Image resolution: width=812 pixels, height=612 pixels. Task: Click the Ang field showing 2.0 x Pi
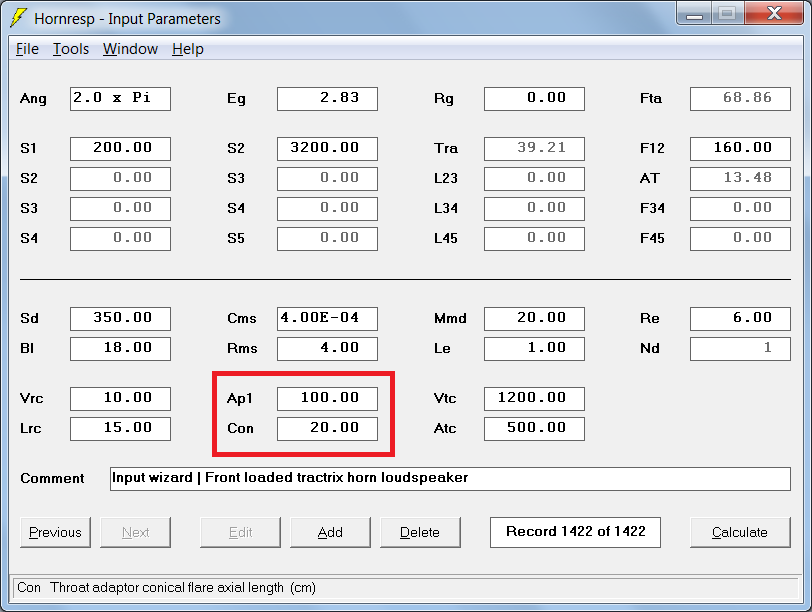pyautogui.click(x=120, y=99)
